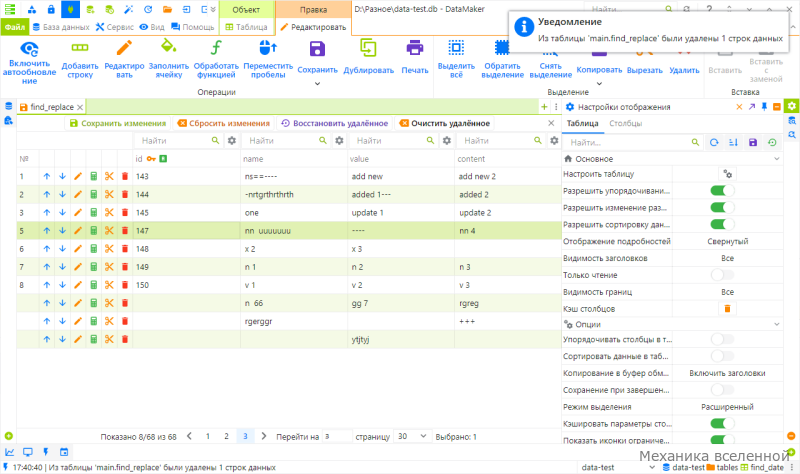The height and width of the screenshot is (474, 800).
Task: Enable Save on completion switch
Action: pos(722,390)
